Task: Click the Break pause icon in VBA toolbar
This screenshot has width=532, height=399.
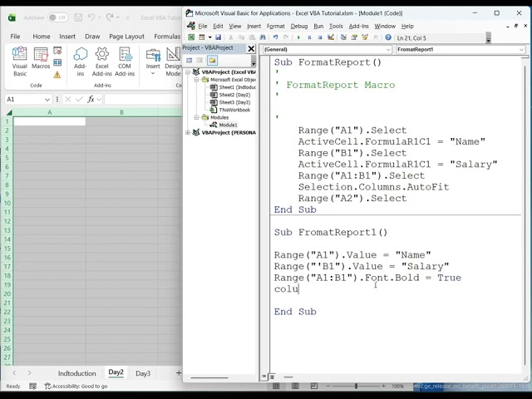Action: (309, 37)
